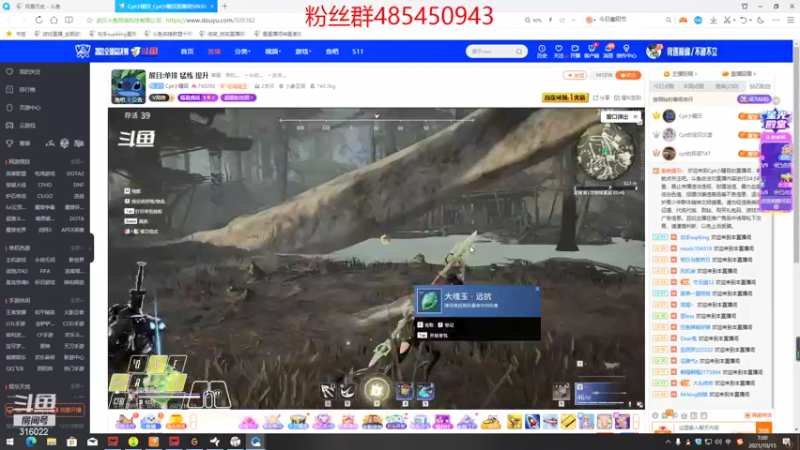Click the game controller icon in browser toolbar
The height and width of the screenshot is (450, 800).
pos(683,20)
